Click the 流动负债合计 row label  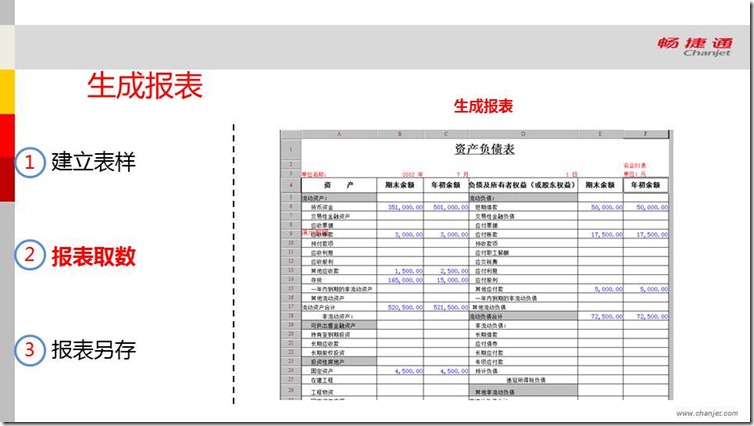click(486, 316)
